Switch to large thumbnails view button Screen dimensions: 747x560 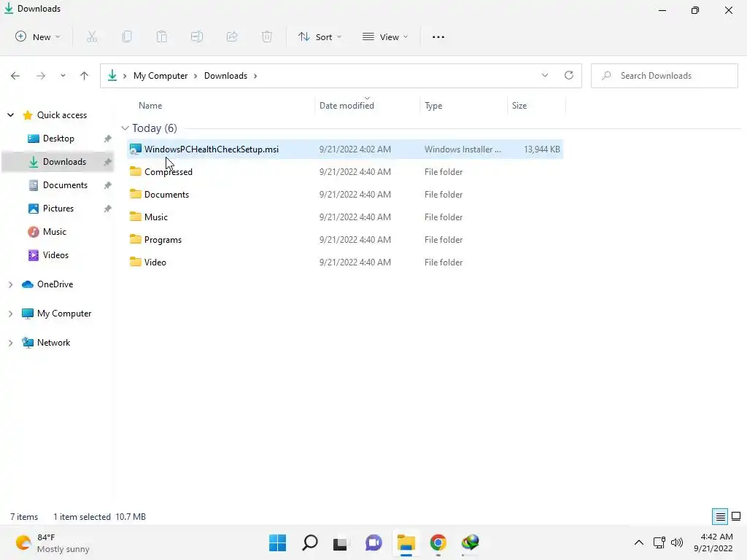tap(736, 516)
